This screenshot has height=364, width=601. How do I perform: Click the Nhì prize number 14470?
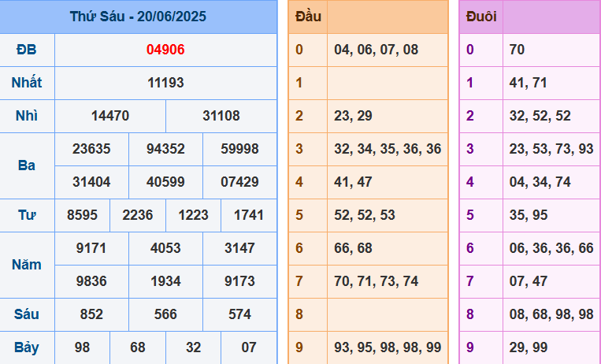point(110,116)
